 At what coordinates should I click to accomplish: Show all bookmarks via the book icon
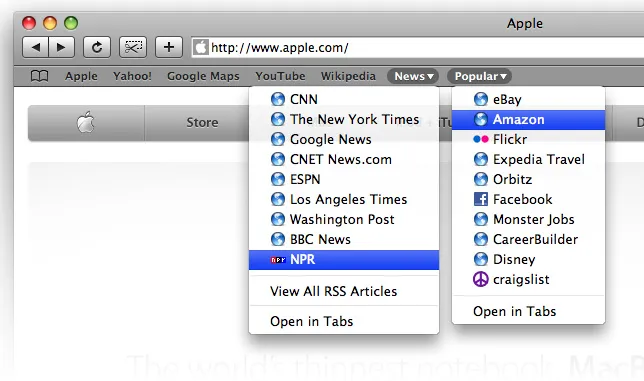39,76
